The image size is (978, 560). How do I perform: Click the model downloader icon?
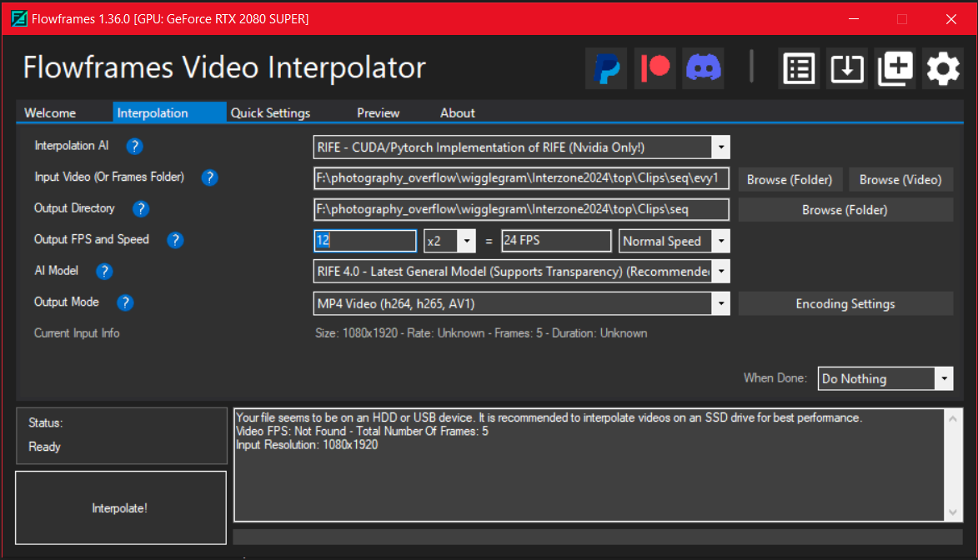[847, 68]
